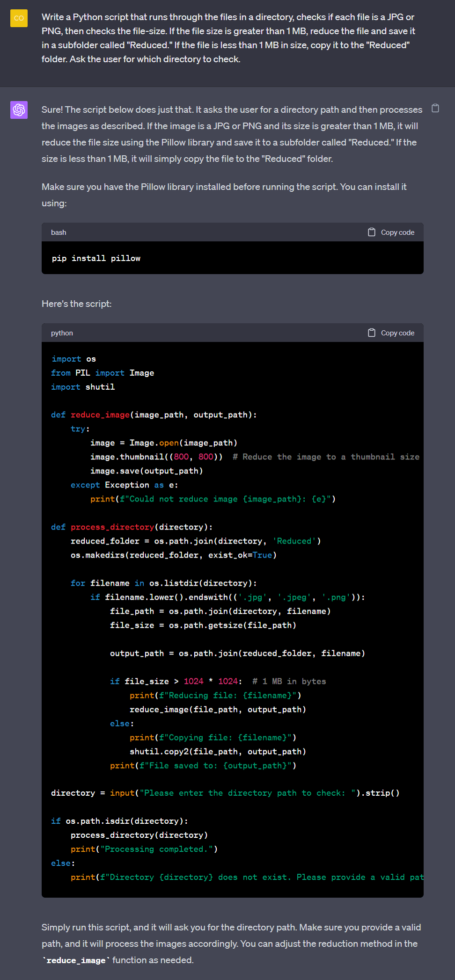455x980 pixels.
Task: Click the 'Could not reduce image' print line
Action: (x=213, y=499)
